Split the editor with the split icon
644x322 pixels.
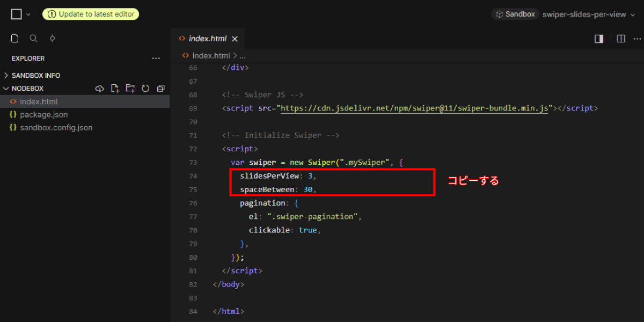pos(621,39)
